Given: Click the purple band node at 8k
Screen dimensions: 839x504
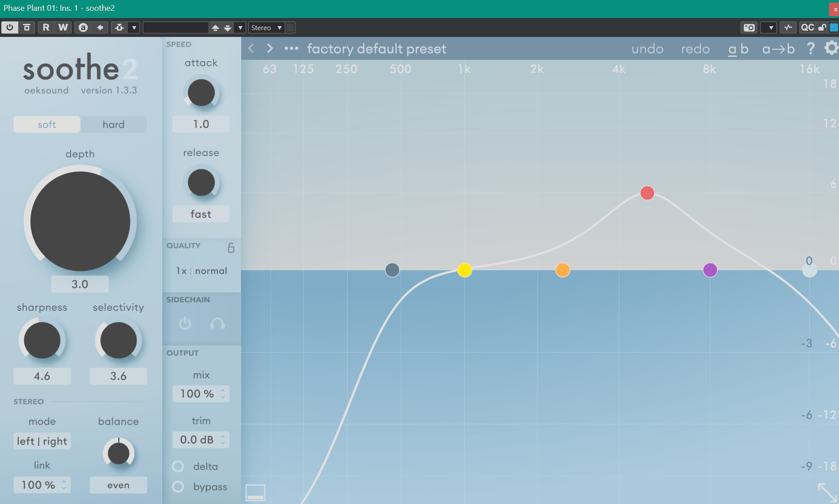Looking at the screenshot, I should click(x=710, y=270).
